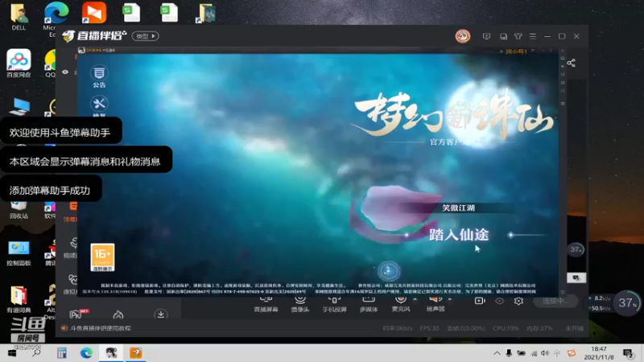
Task: Toggle the eye visibility icon on left panel
Action: coord(65,72)
